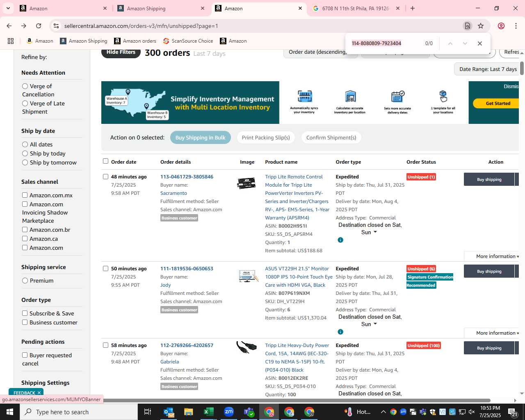Open a new browser tab with the plus icon
The width and height of the screenshot is (525, 420).
point(413,8)
